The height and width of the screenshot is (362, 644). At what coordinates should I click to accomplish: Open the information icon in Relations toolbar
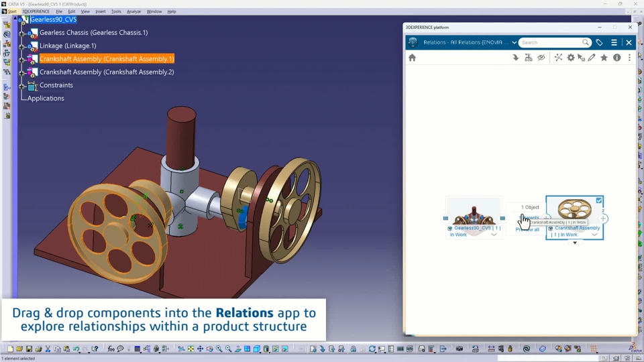(x=617, y=58)
